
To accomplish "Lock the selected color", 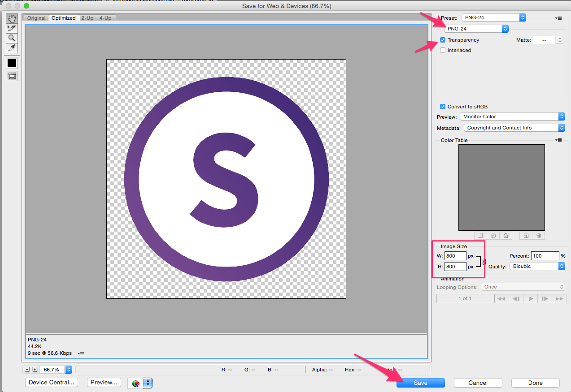I will [x=506, y=236].
